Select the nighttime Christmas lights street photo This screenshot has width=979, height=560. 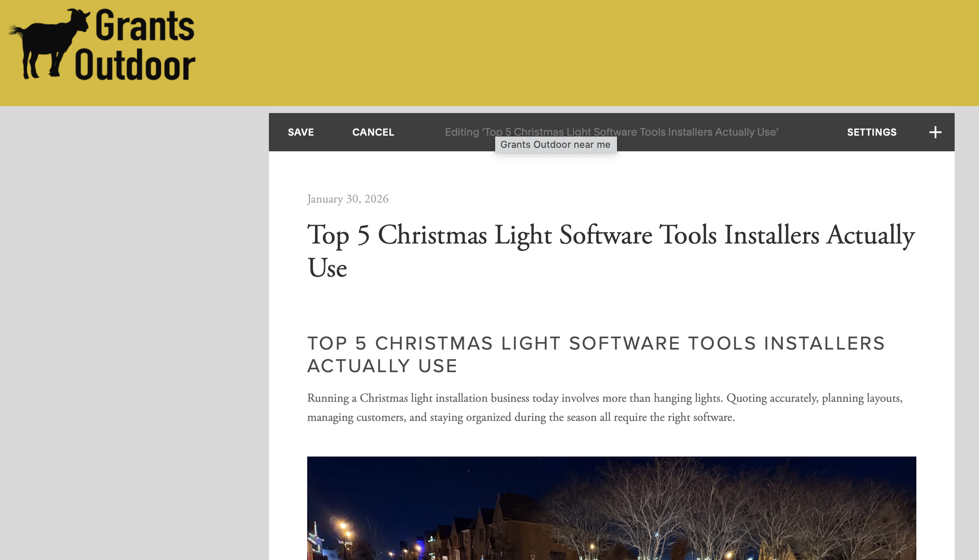point(609,509)
